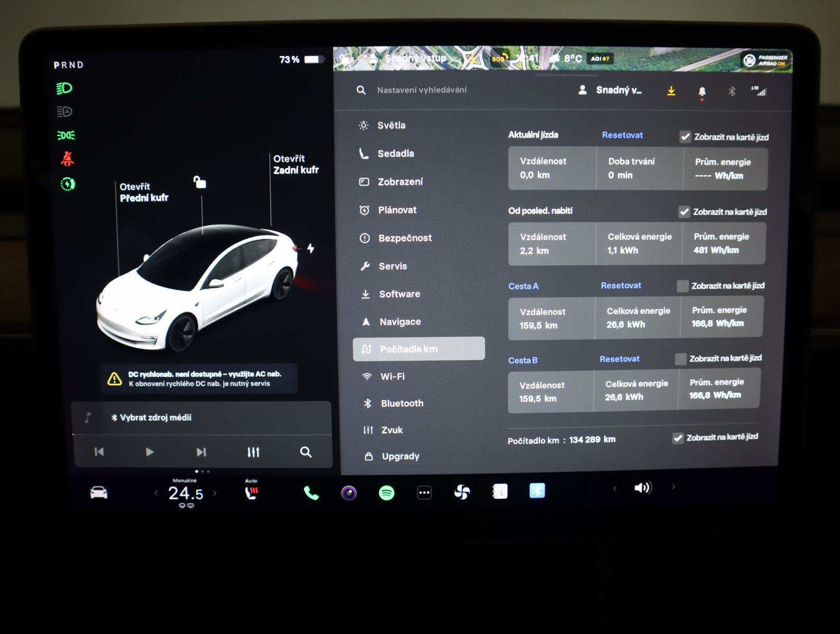
Task: Tap the notification bell icon
Action: [x=701, y=92]
